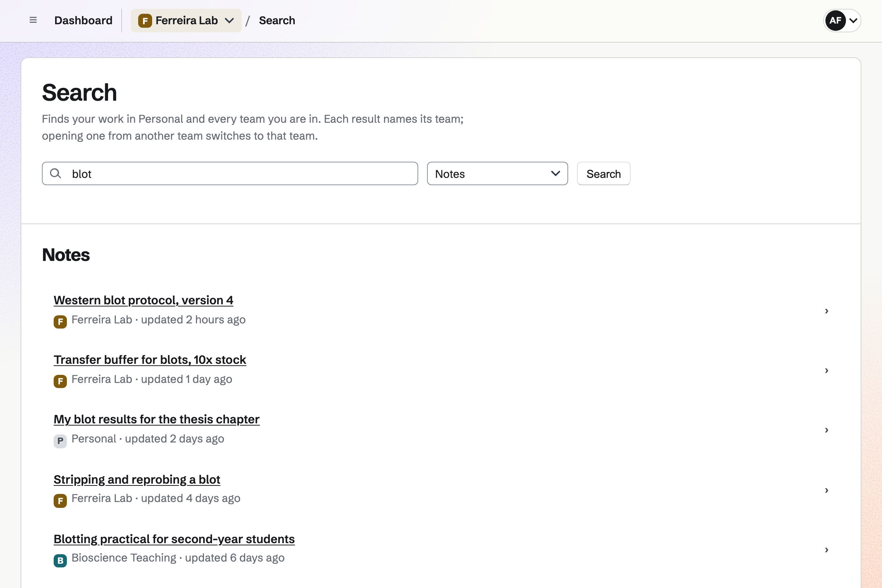Focus the search field containing blot
882x588 pixels.
coord(230,173)
